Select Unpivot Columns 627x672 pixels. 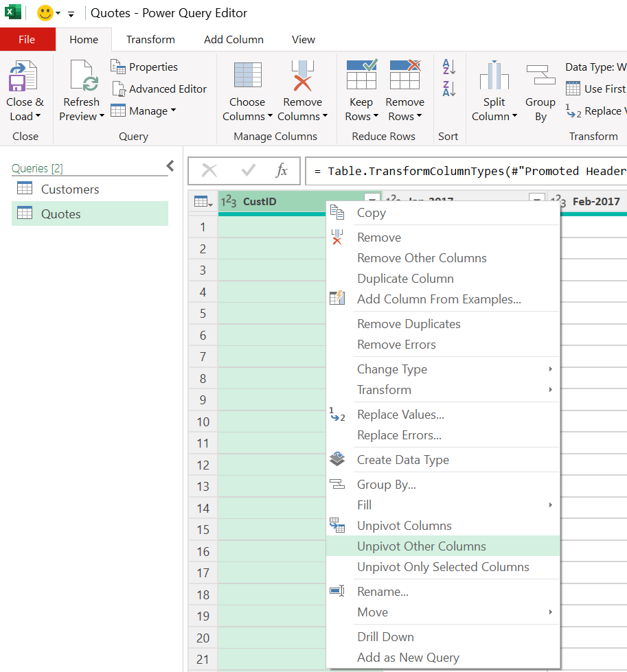point(443,526)
